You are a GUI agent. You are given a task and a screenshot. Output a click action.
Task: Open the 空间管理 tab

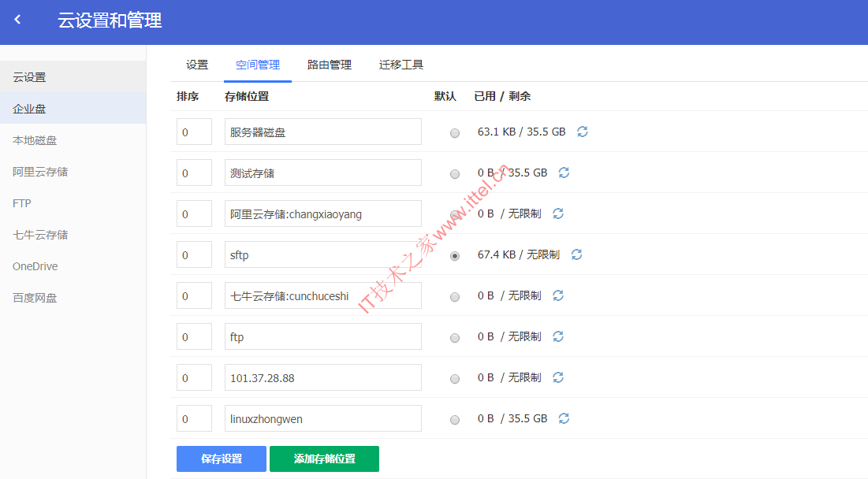pos(258,65)
